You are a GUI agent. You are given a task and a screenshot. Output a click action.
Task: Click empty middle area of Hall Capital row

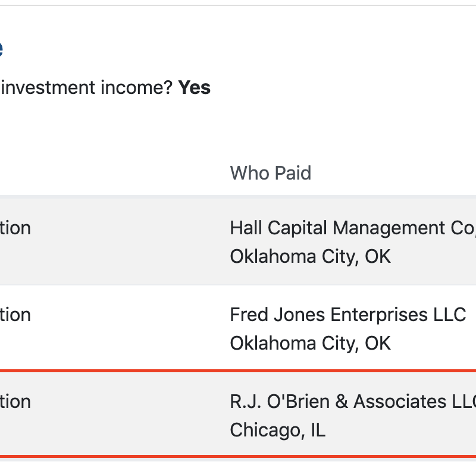(131, 241)
